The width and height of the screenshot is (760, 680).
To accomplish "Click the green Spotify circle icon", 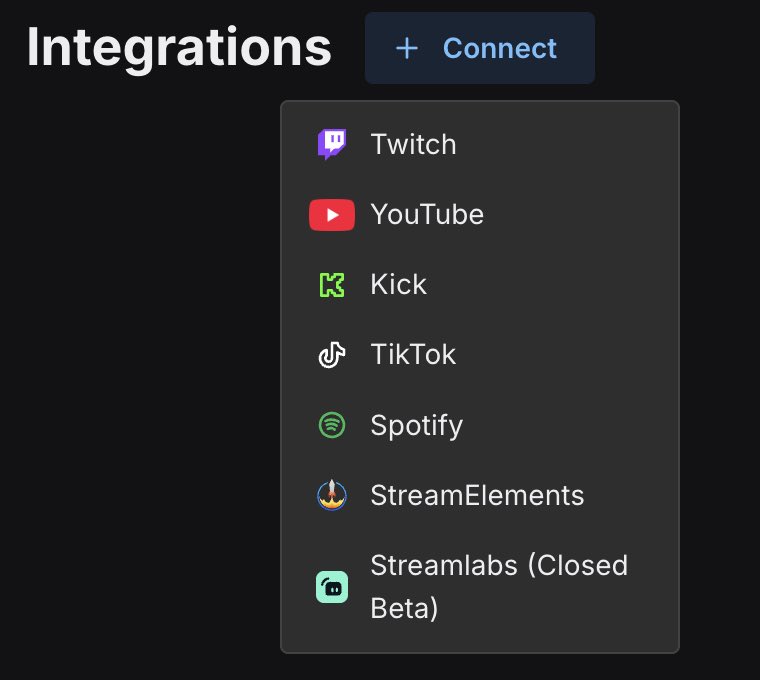I will click(x=332, y=425).
